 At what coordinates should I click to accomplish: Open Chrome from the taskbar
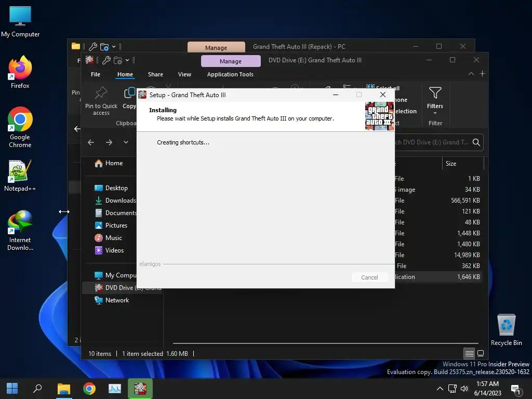[89, 389]
